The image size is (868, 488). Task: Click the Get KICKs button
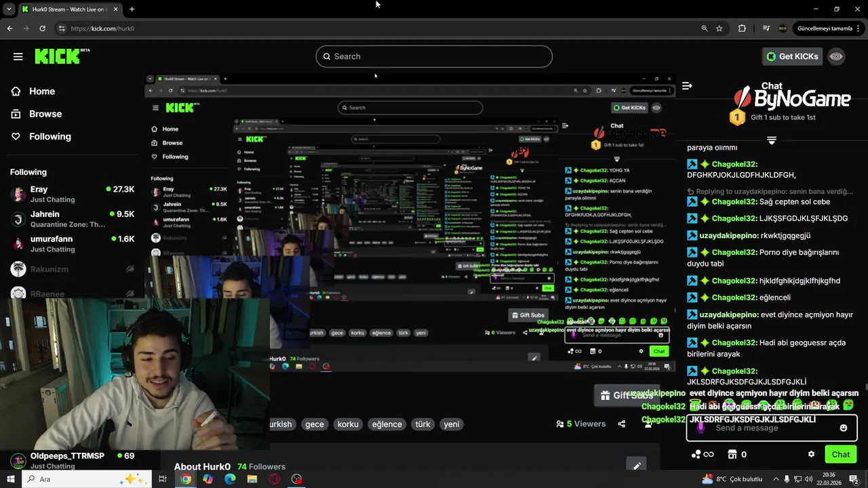(x=792, y=56)
